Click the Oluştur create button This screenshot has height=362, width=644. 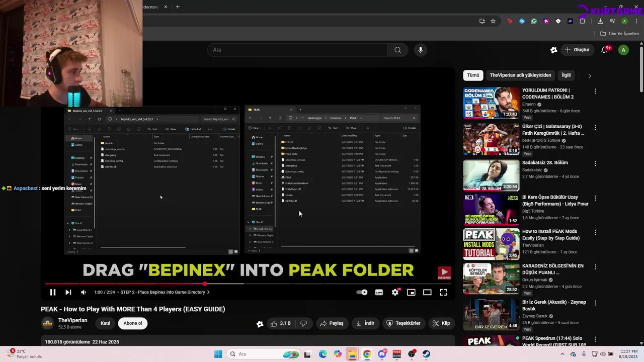click(x=577, y=50)
